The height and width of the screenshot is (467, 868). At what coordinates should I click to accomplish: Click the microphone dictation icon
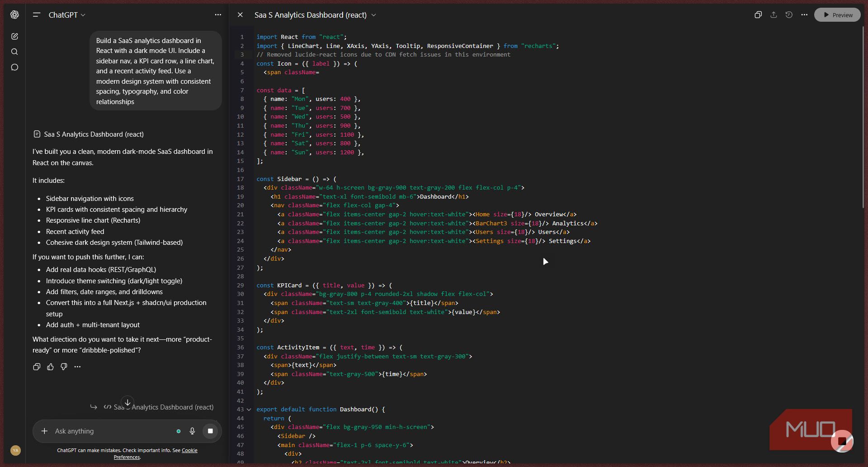[x=192, y=431]
